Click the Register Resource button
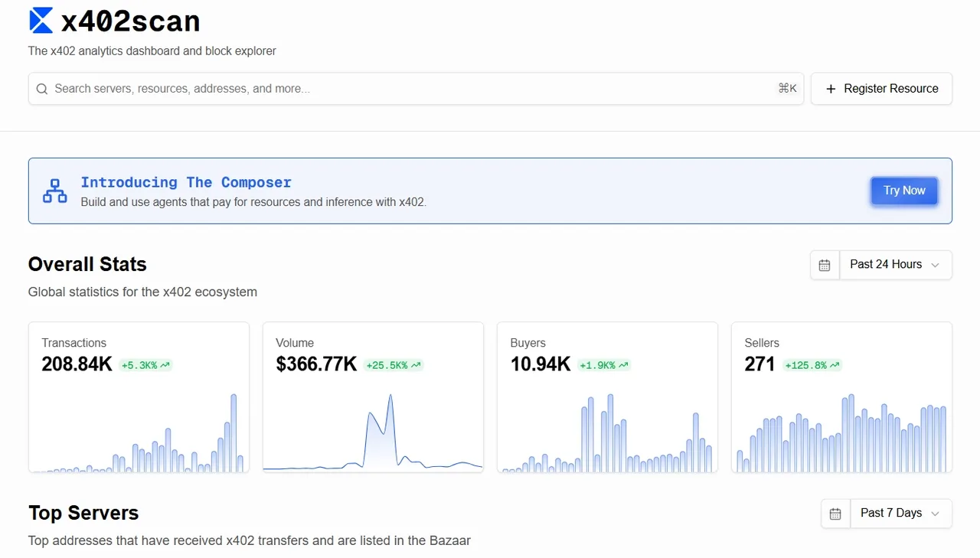The image size is (980, 558). [x=881, y=89]
